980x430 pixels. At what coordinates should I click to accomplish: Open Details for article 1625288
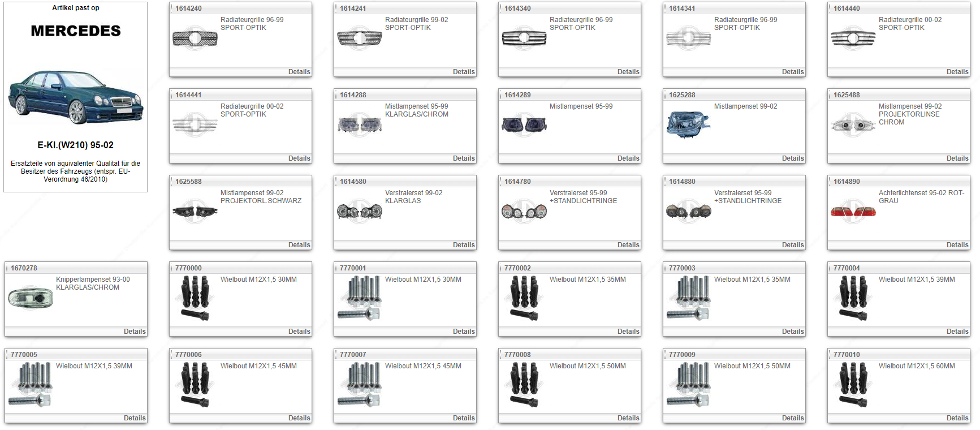point(793,158)
